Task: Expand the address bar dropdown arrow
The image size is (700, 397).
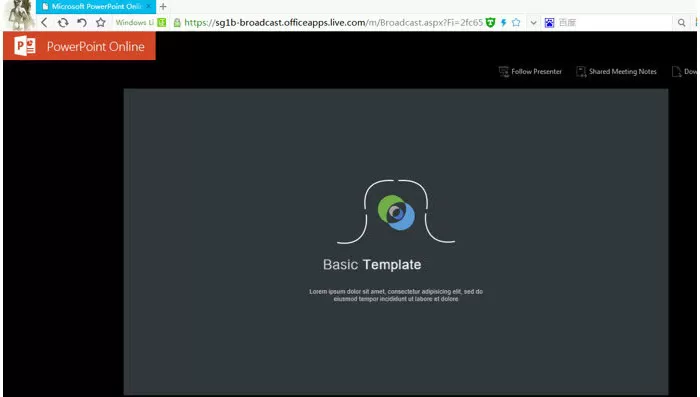Action: pyautogui.click(x=533, y=23)
